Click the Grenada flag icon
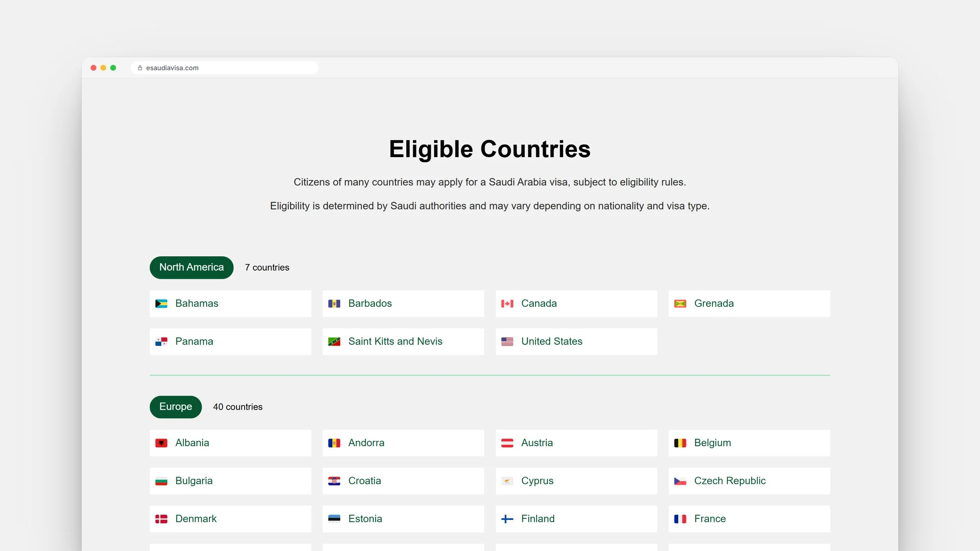 680,304
